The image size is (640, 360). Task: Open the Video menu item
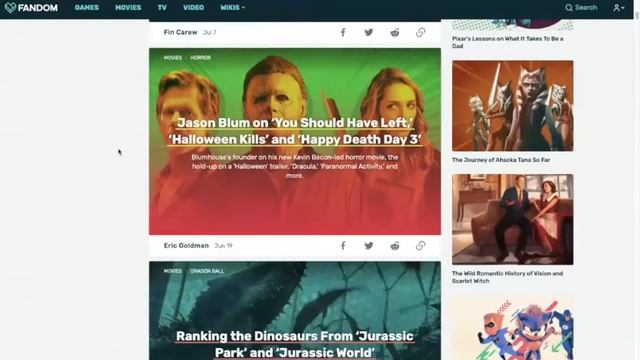click(193, 7)
